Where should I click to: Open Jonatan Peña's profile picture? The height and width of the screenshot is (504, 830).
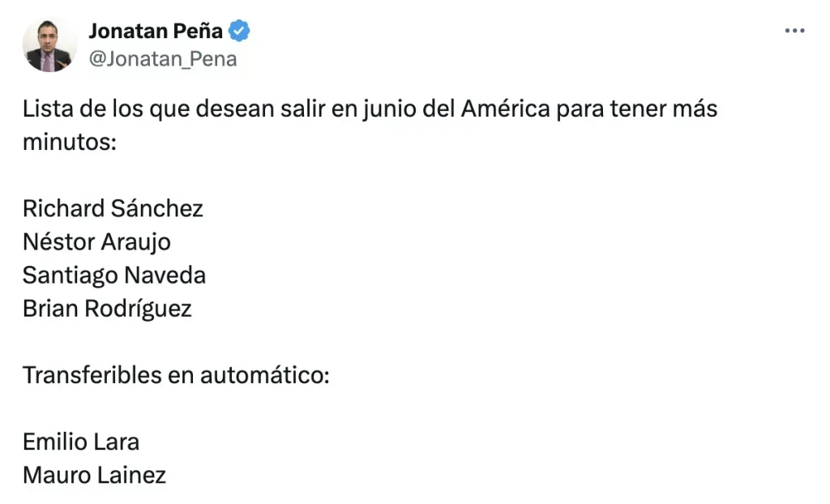(49, 45)
